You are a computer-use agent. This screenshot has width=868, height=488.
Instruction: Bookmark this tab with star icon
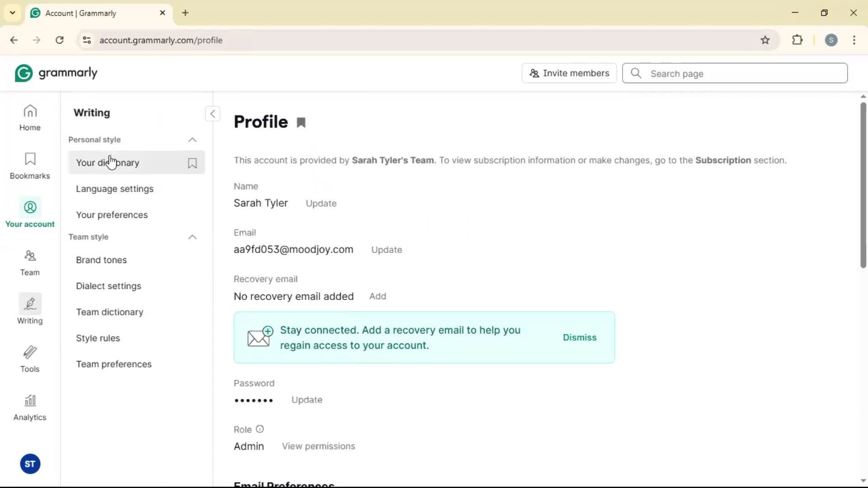point(765,40)
